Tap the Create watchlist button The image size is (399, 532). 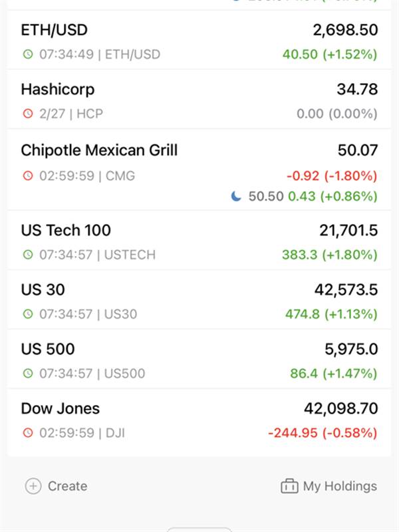[x=57, y=486]
